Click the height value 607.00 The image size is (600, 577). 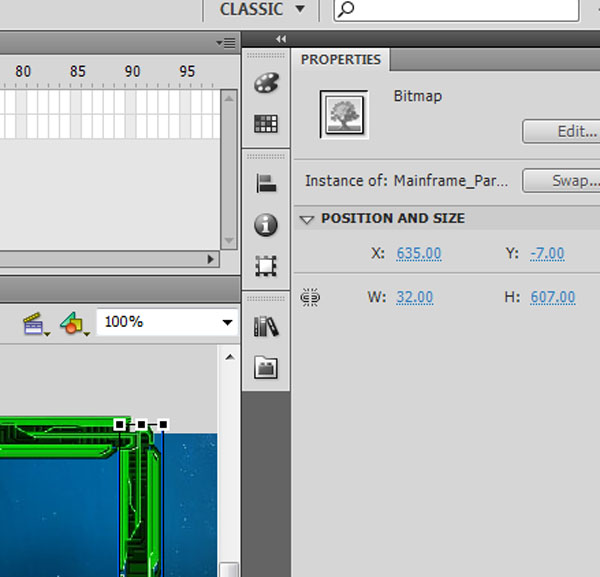click(x=553, y=297)
